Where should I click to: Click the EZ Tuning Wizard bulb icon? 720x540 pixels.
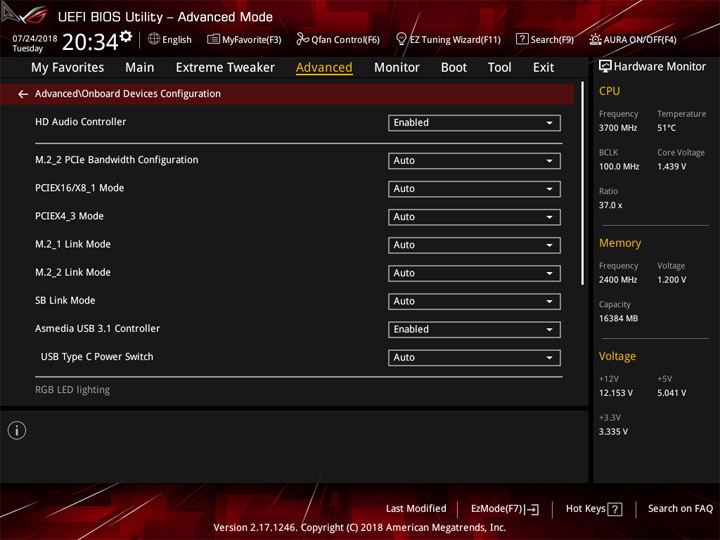pos(401,39)
